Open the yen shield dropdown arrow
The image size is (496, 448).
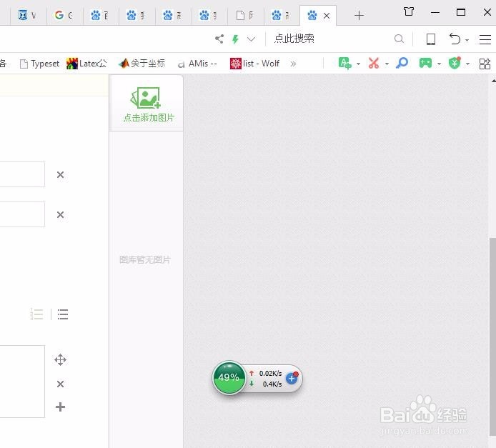point(467,64)
